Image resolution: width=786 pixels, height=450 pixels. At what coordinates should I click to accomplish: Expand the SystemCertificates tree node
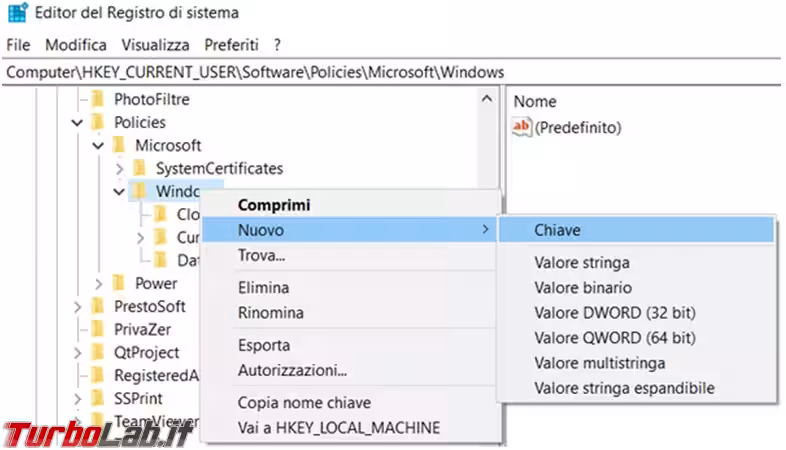pyautogui.click(x=119, y=168)
